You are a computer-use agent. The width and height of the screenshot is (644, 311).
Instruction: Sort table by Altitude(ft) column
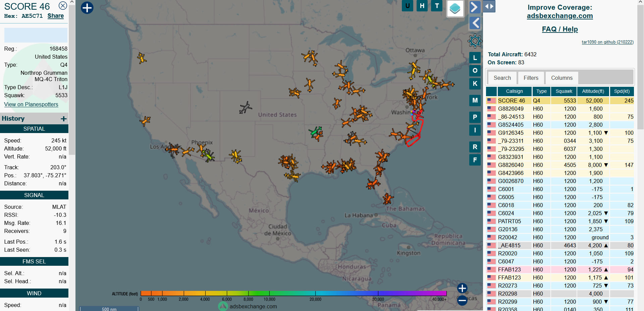pos(593,91)
